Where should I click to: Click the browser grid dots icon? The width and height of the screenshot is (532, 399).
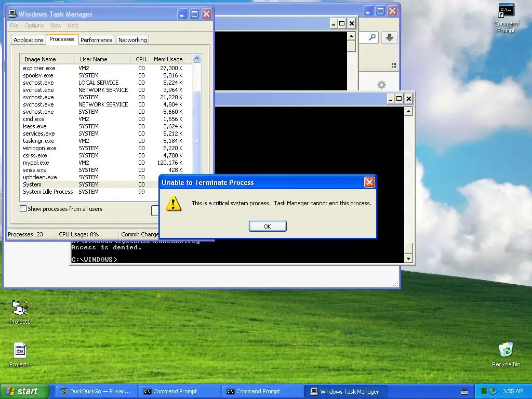[394, 65]
